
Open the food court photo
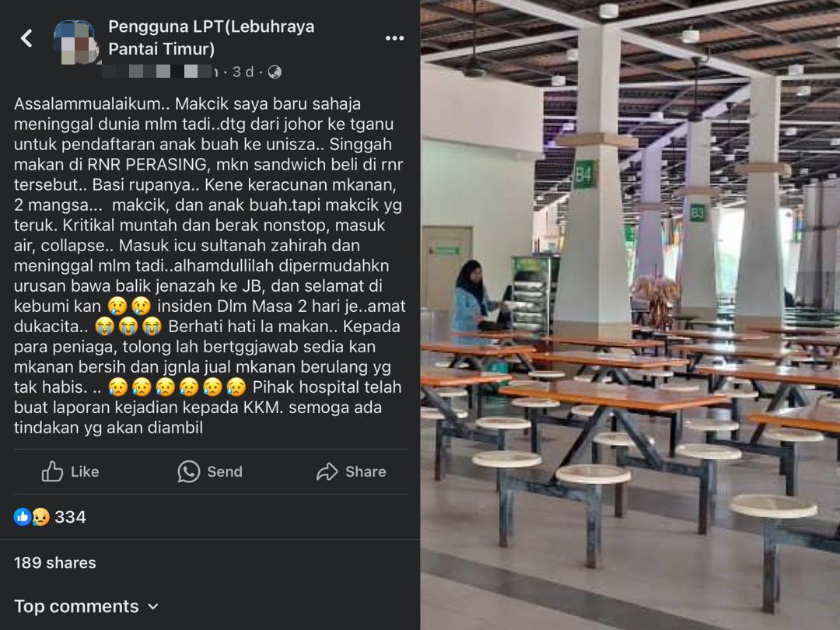click(630, 315)
